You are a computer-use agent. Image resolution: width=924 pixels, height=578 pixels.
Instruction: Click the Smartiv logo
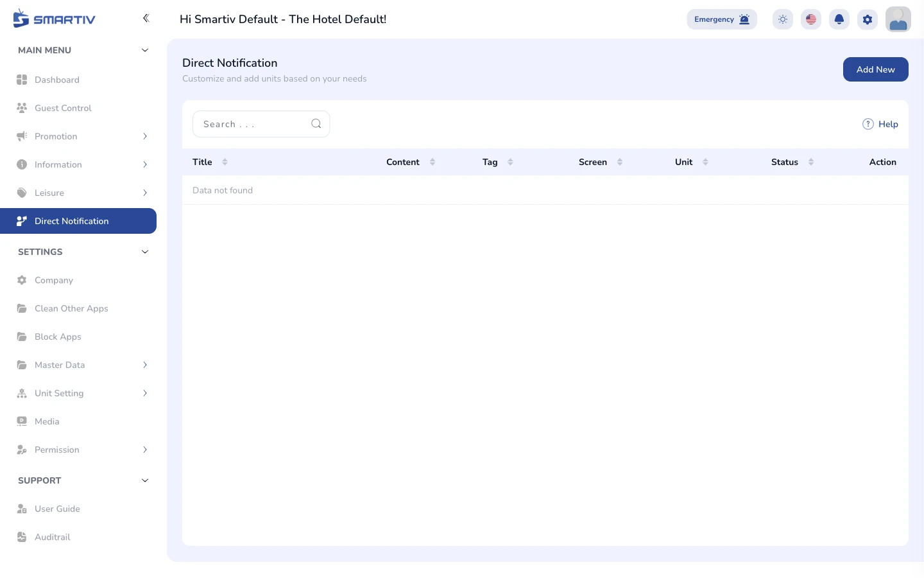click(x=54, y=18)
